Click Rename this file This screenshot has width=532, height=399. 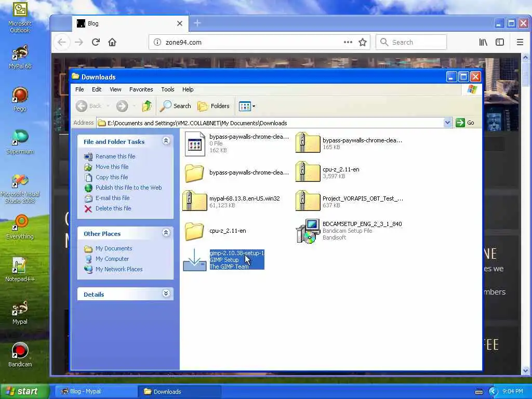(110, 156)
